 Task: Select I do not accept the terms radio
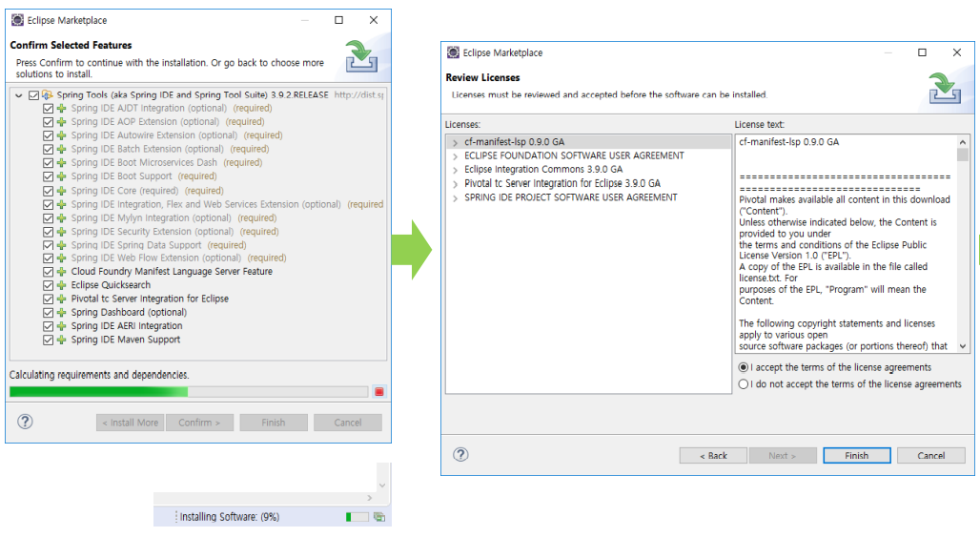click(744, 383)
